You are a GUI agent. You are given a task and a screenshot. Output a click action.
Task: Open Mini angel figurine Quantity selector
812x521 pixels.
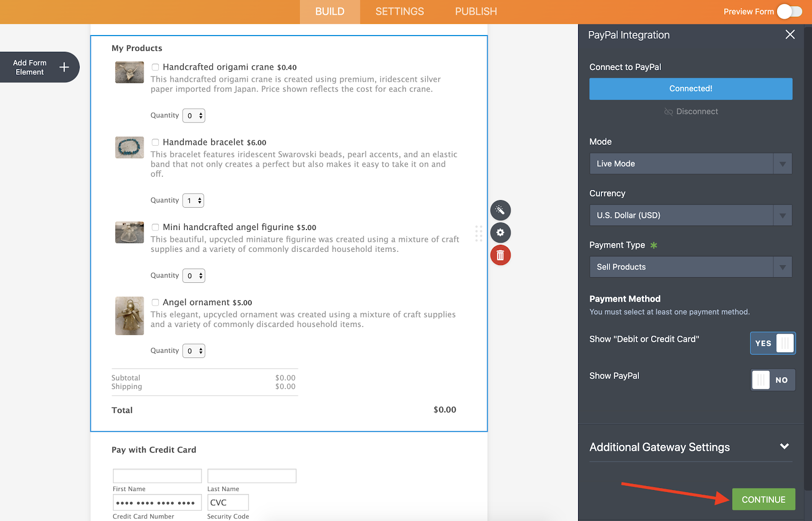click(194, 276)
